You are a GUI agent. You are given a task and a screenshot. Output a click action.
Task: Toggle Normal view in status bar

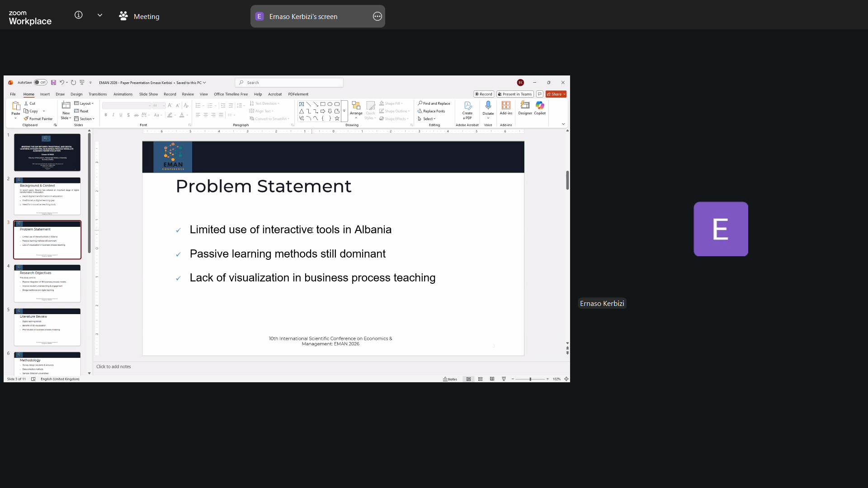click(x=468, y=379)
